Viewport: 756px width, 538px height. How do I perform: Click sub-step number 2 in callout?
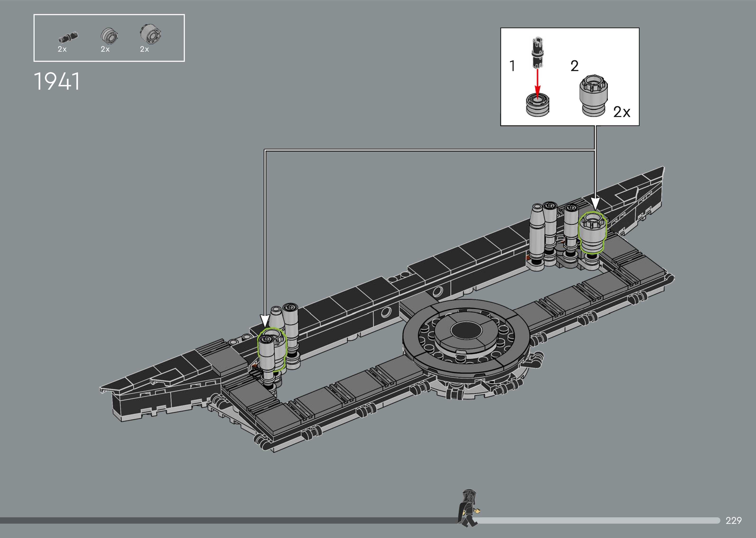pos(574,66)
